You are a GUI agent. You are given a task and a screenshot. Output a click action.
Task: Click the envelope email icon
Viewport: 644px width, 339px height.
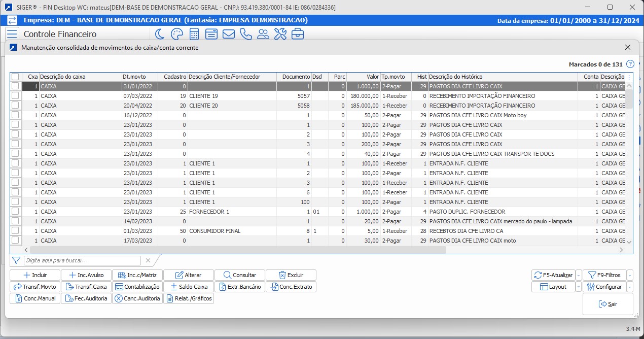(228, 34)
